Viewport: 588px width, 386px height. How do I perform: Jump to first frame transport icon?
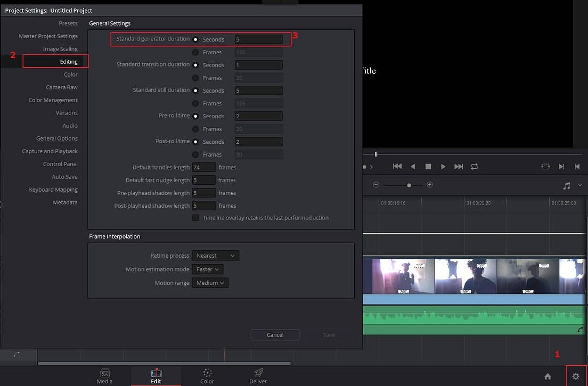[397, 167]
